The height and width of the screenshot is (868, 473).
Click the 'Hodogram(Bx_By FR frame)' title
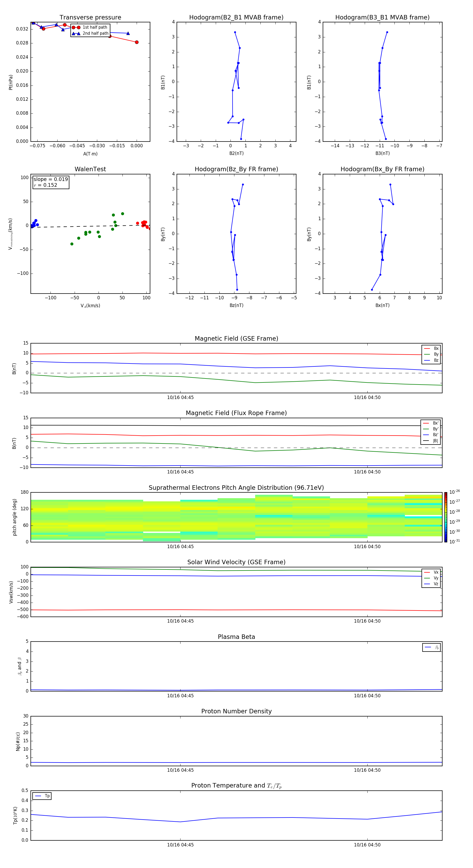[382, 169]
